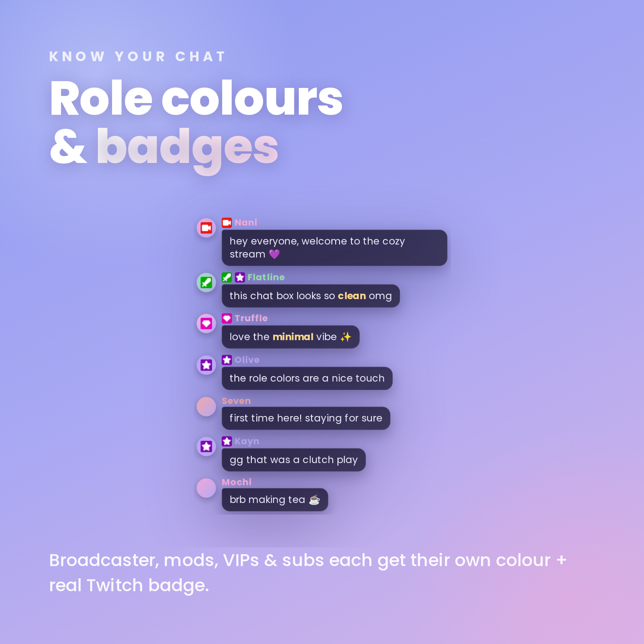Click the username Nani
This screenshot has width=644, height=644.
pyautogui.click(x=246, y=223)
